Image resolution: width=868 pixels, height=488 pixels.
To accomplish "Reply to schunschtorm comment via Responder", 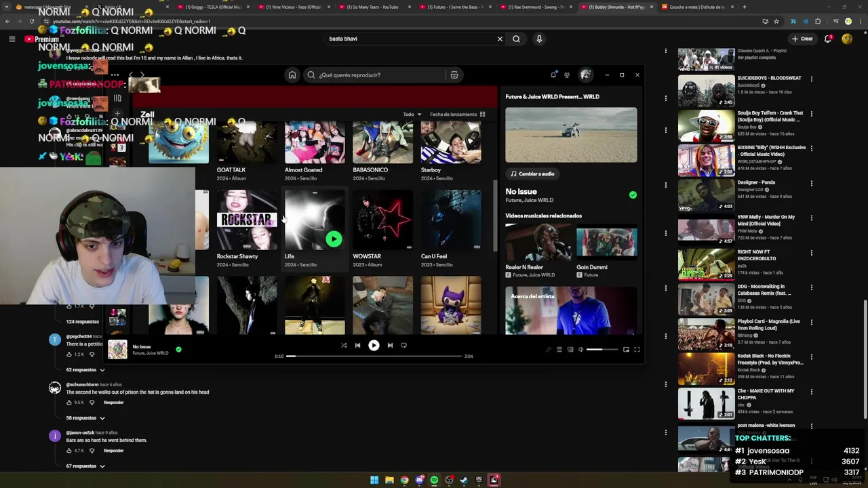I will 114,403.
